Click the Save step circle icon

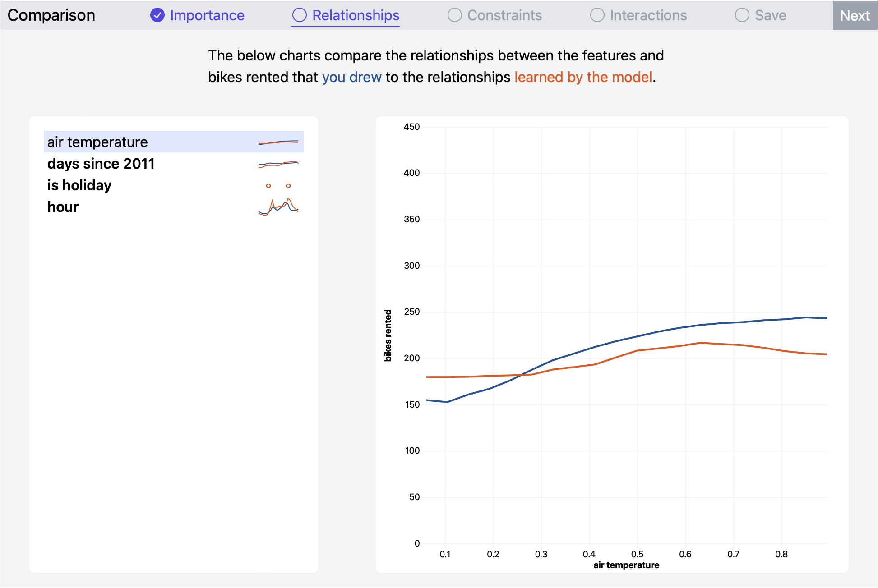click(742, 15)
